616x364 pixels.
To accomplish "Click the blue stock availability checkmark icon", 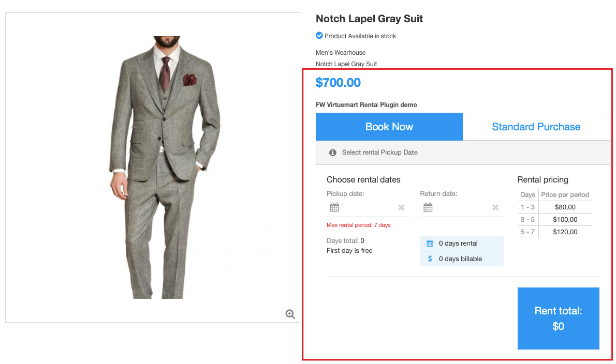I will (319, 36).
